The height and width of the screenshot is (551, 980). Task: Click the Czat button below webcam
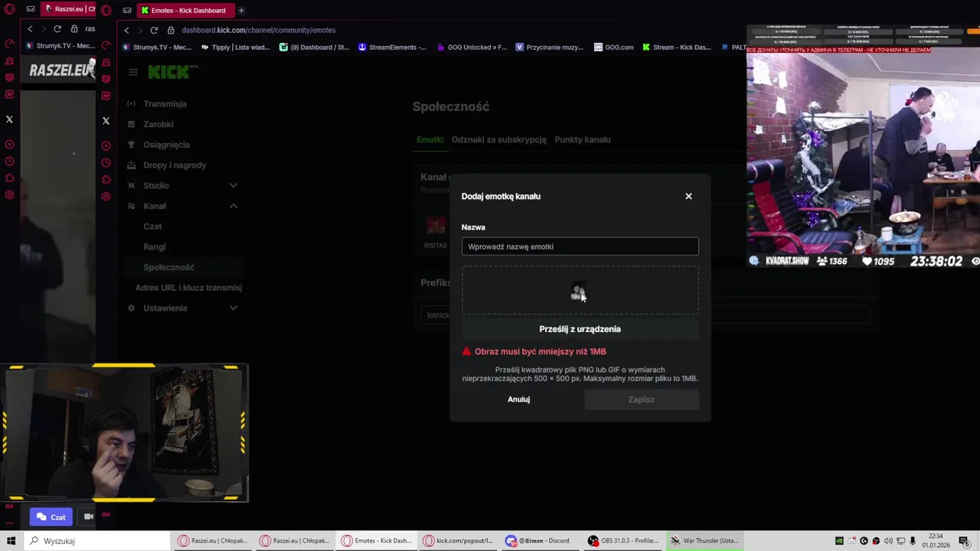(x=51, y=517)
